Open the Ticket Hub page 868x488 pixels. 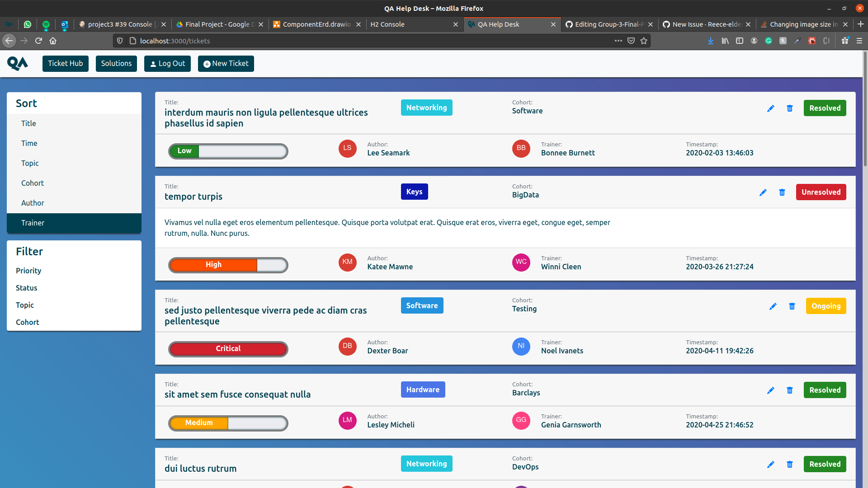[66, 64]
